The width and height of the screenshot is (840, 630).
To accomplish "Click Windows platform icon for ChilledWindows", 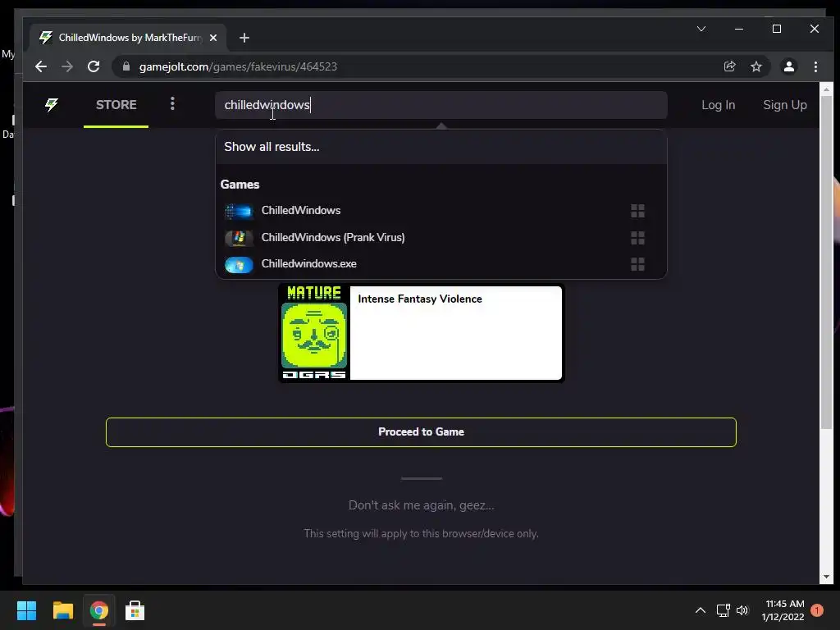I will [x=637, y=211].
